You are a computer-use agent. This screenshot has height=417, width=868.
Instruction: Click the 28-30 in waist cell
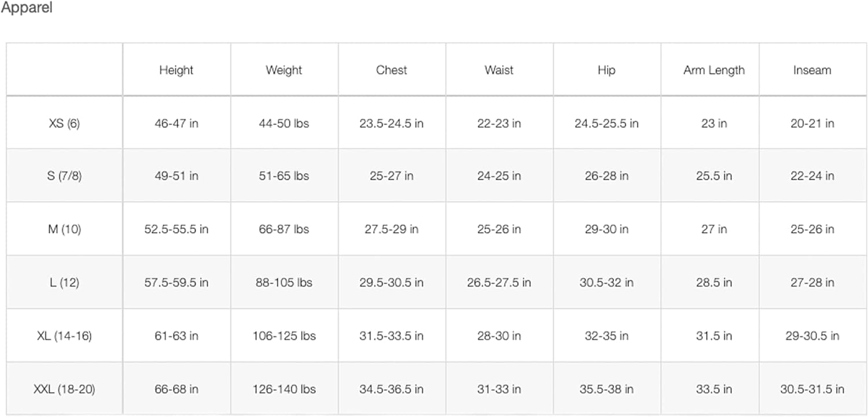499,336
